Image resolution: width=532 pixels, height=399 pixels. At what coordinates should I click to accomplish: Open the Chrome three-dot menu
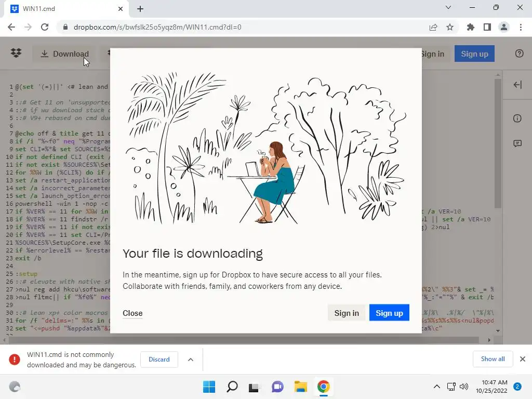tap(521, 27)
